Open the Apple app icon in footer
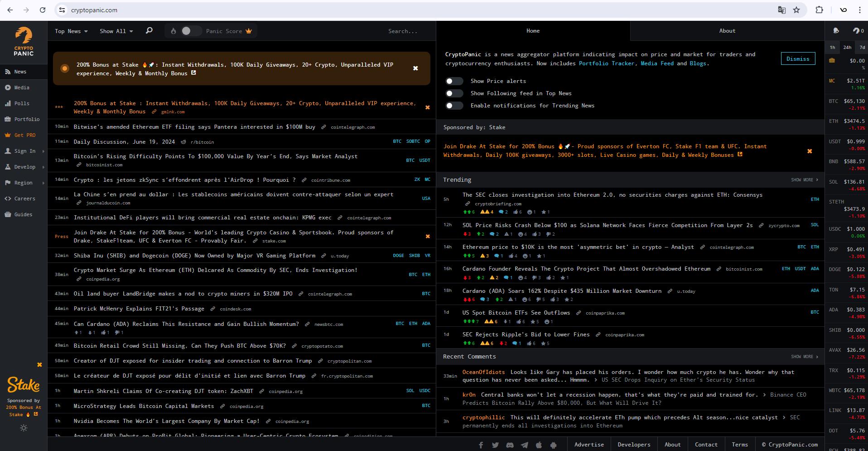This screenshot has height=451, width=868. click(x=539, y=445)
